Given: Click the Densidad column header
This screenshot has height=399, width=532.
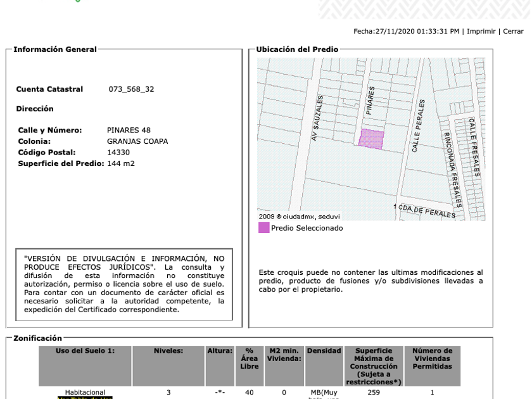Looking at the screenshot, I should 324,366.
